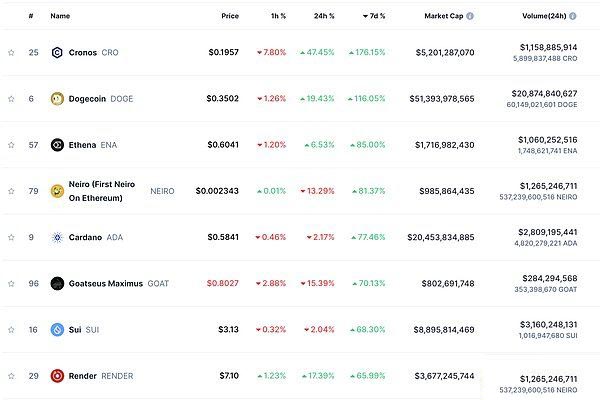This screenshot has height=400, width=600.
Task: Click the Name column header
Action: pos(60,16)
